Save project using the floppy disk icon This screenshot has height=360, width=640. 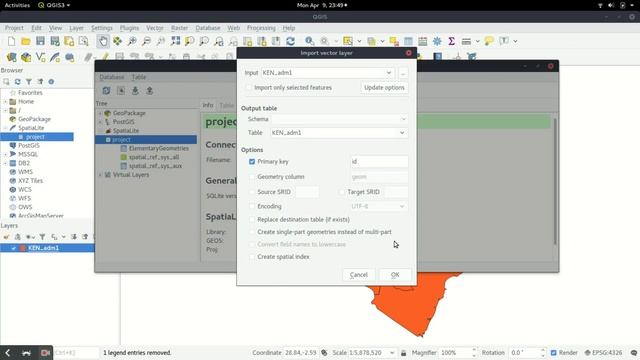click(40, 41)
